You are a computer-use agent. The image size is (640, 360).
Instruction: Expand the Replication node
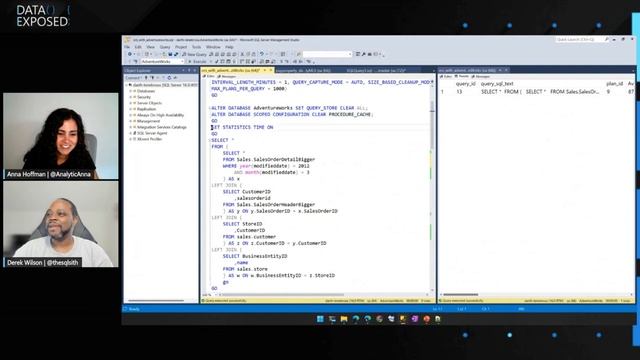coord(131,109)
